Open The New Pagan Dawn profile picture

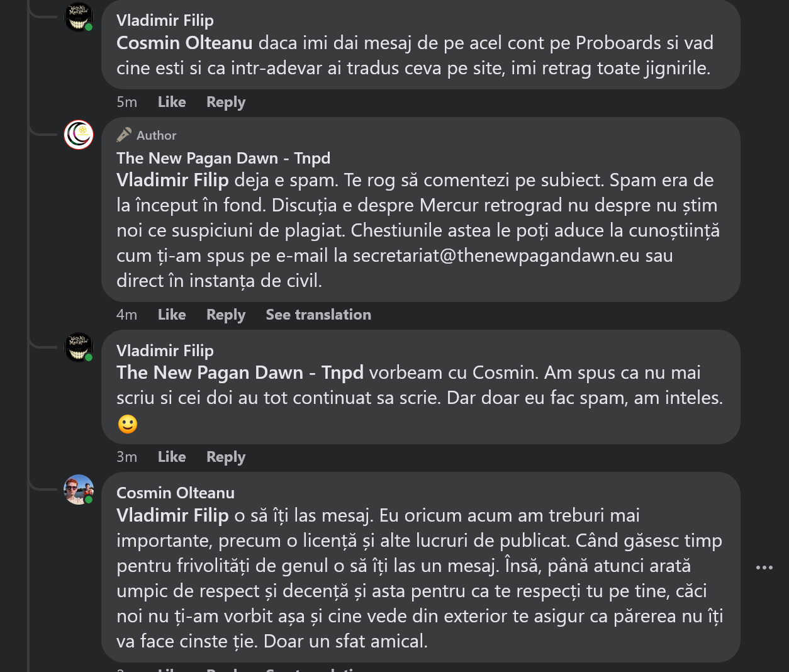pyautogui.click(x=79, y=135)
